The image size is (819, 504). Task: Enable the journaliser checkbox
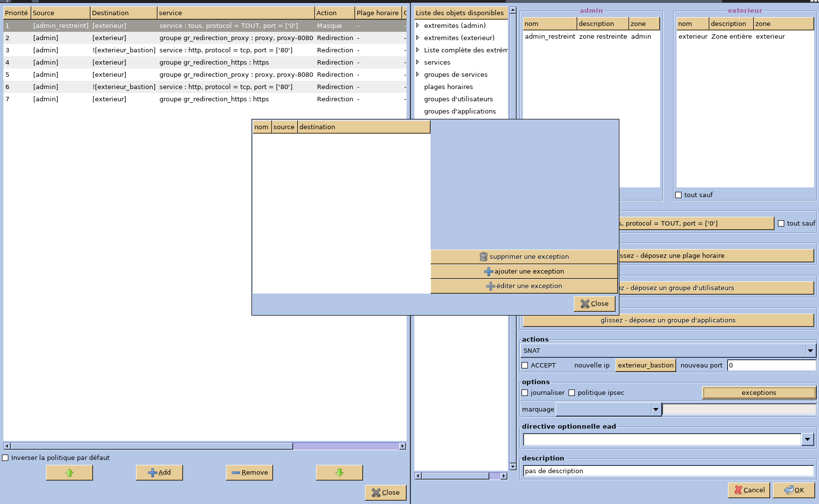(x=525, y=393)
